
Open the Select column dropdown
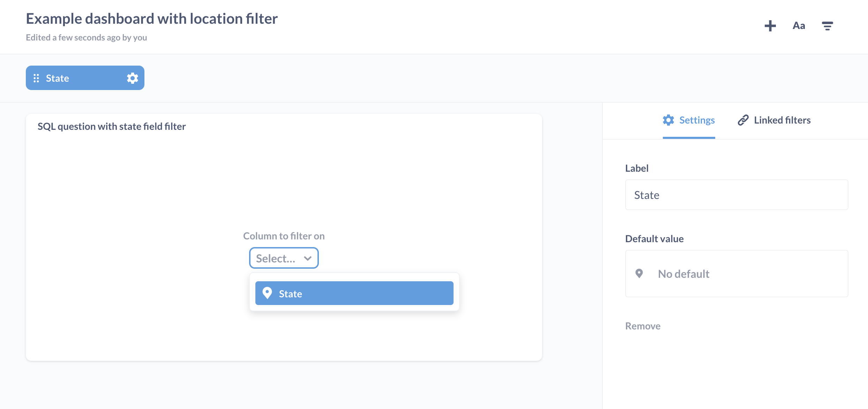(284, 258)
